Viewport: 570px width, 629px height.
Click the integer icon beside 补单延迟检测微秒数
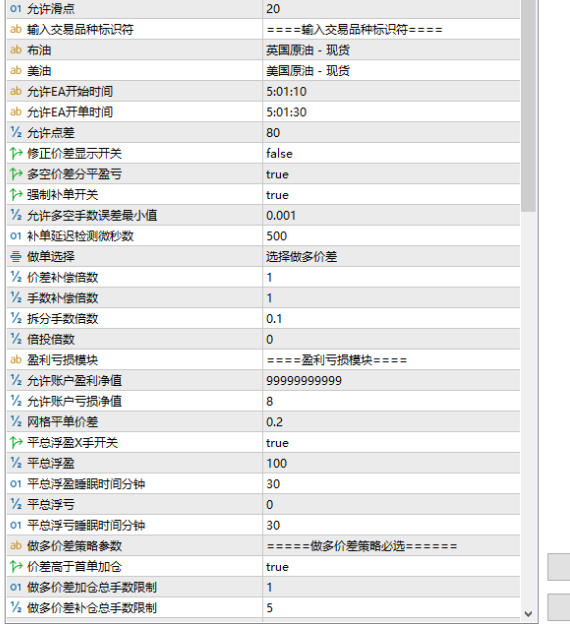(16, 236)
